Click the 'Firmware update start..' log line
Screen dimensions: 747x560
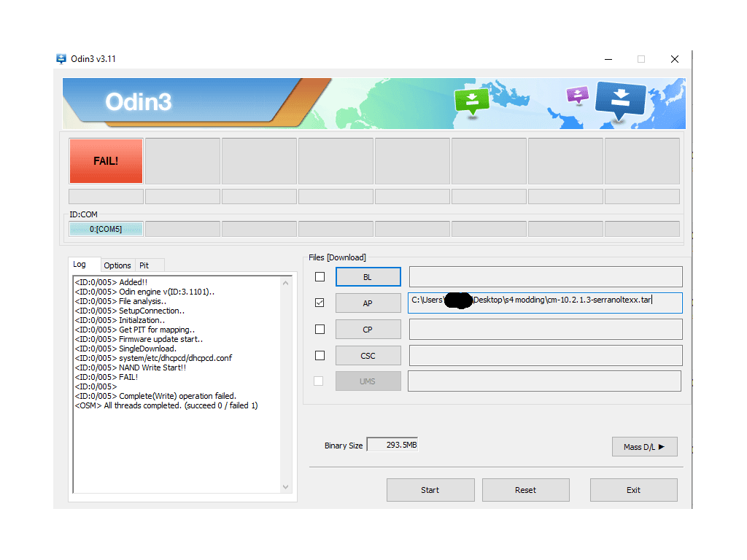tap(139, 339)
